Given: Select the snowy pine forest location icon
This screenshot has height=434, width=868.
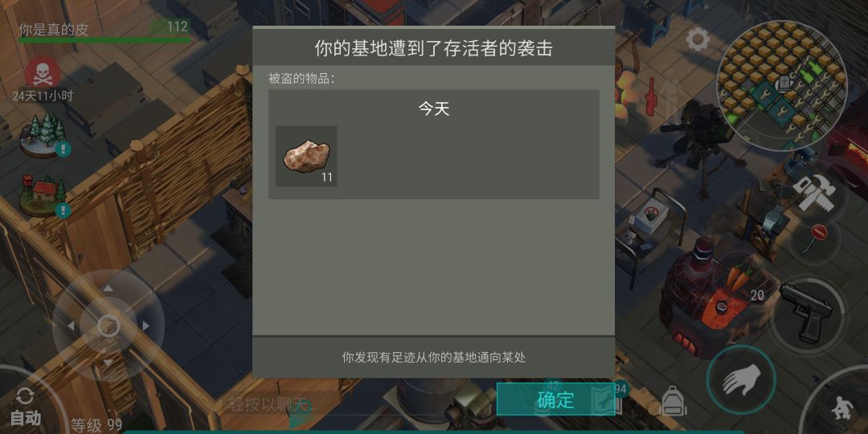Looking at the screenshot, I should pos(43,134).
